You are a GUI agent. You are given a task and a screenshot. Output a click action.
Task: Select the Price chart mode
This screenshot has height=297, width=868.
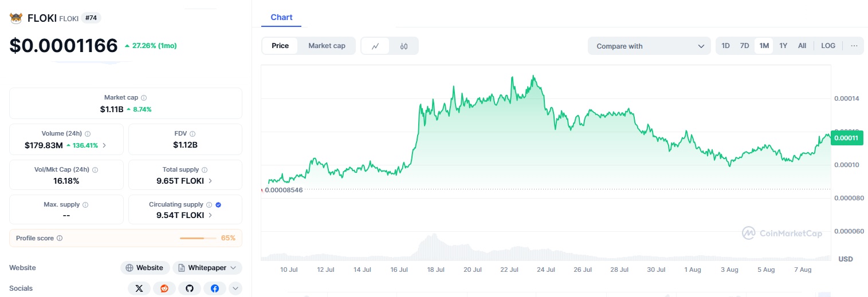point(280,46)
